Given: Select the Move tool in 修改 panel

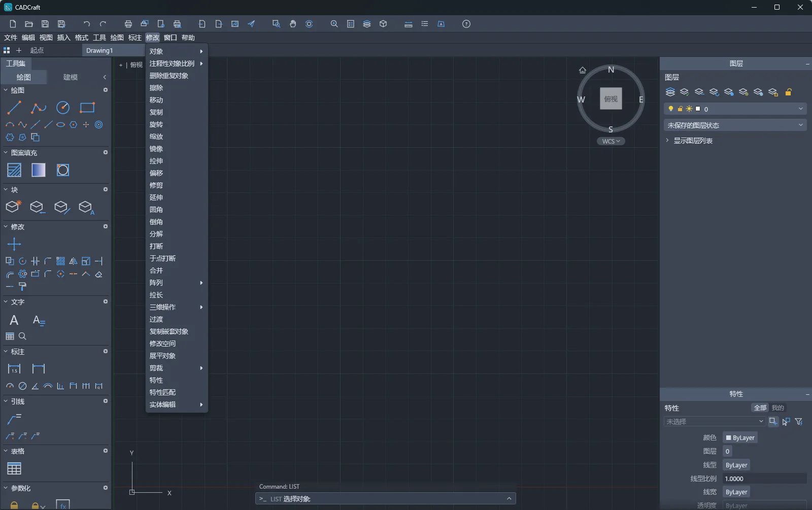Looking at the screenshot, I should tap(14, 244).
